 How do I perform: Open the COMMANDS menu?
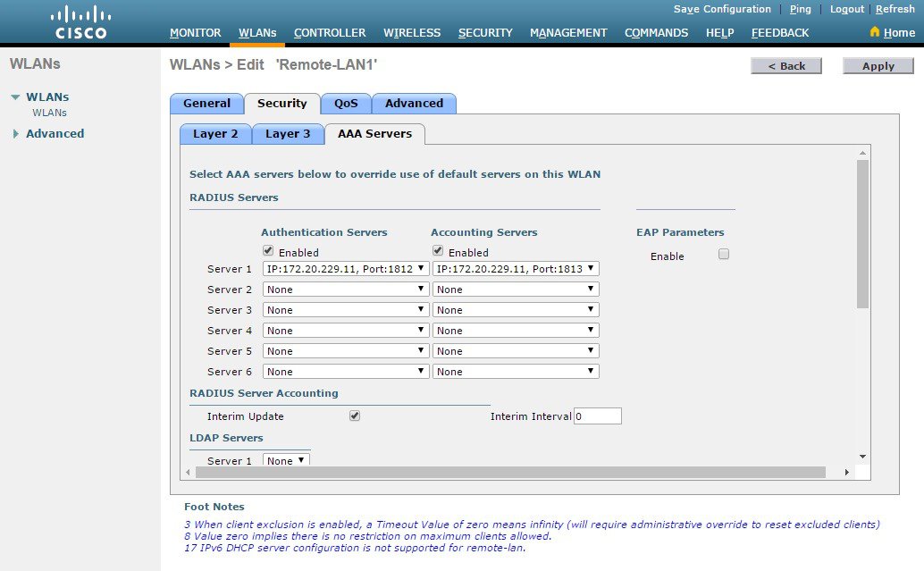coord(657,33)
